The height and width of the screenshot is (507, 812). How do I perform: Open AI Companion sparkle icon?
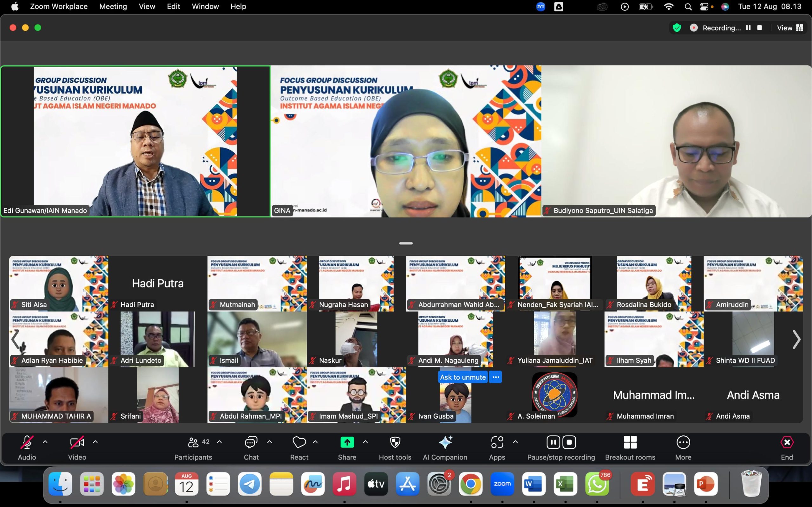445,442
